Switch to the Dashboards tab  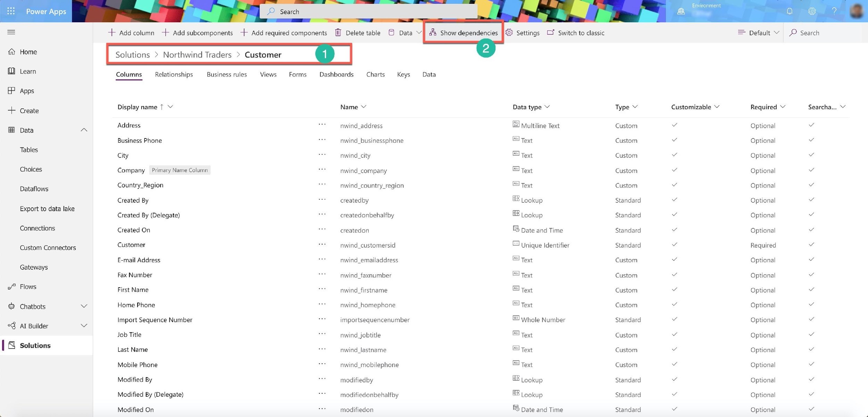[x=336, y=74]
